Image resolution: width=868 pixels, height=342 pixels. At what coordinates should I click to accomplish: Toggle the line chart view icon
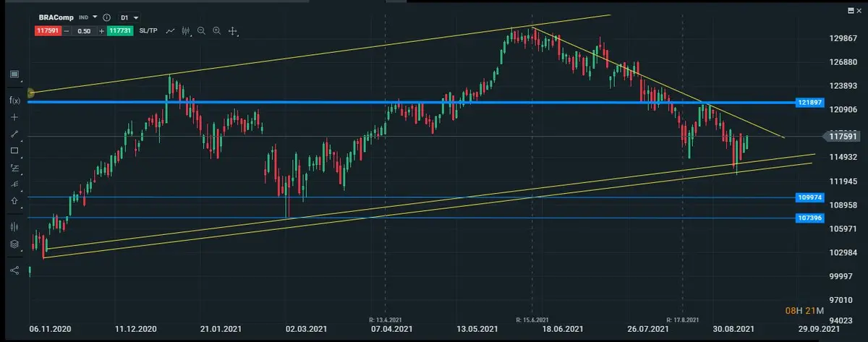[171, 31]
